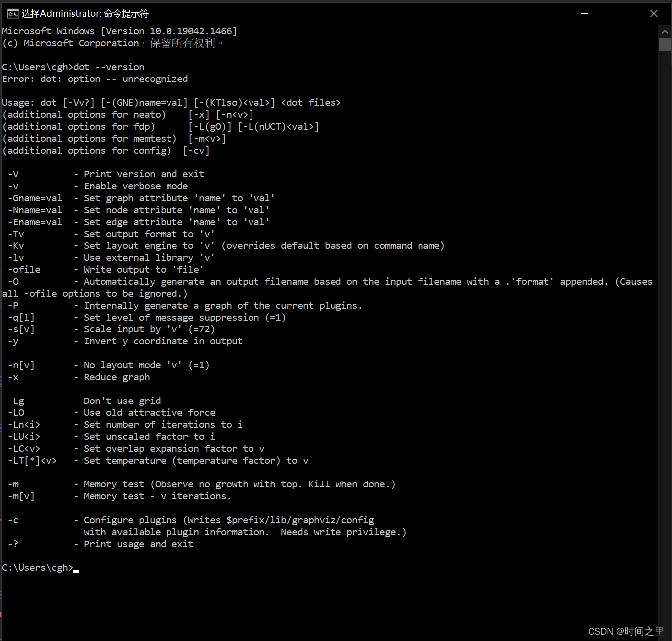This screenshot has width=672, height=641.
Task: Click '-n[v] - No layout mode' line
Action: click(x=109, y=365)
